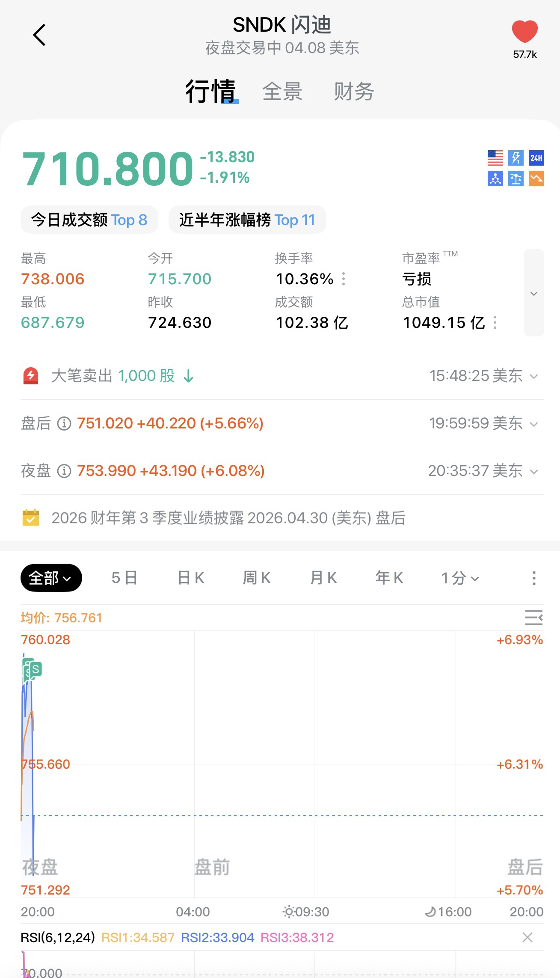Viewport: 560px width, 978px height.
Task: Tap the orange downward trend chart icon
Action: [536, 178]
